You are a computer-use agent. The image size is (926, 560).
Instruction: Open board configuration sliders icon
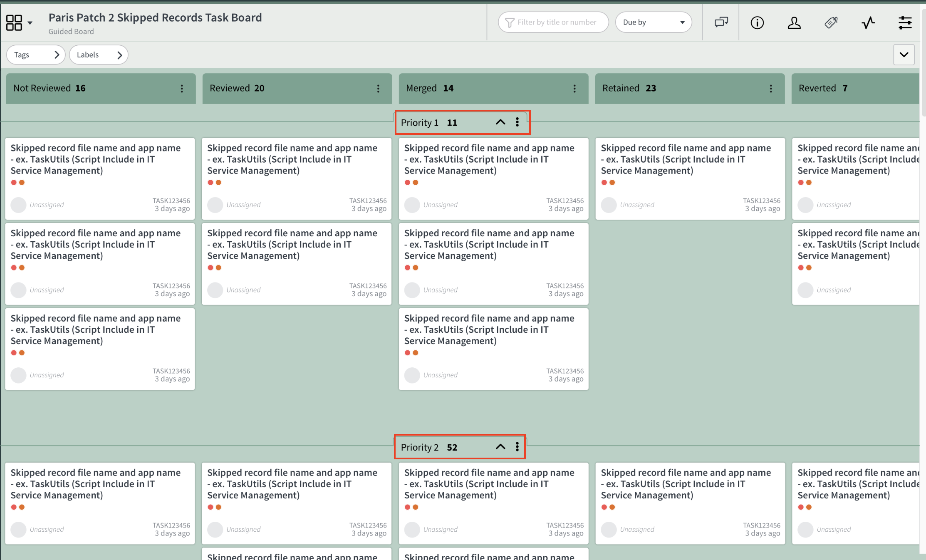[905, 22]
